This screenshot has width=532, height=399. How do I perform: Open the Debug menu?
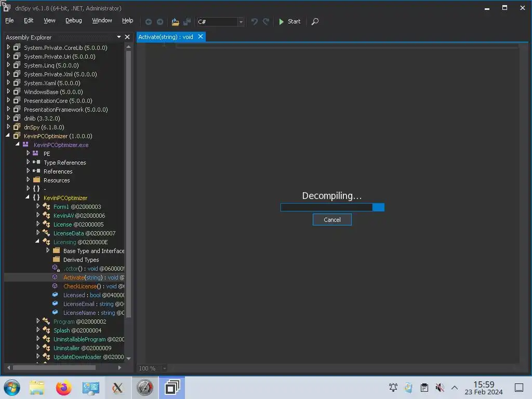(x=74, y=20)
